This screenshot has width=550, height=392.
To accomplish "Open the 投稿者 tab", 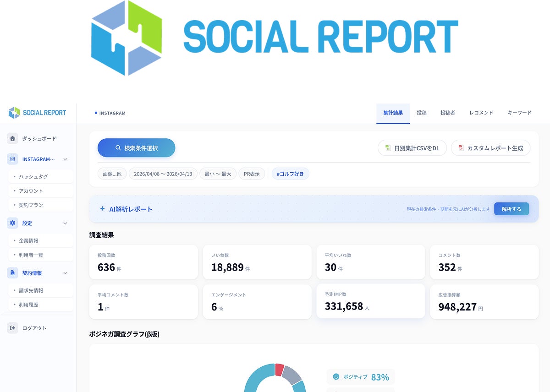I will tap(448, 113).
